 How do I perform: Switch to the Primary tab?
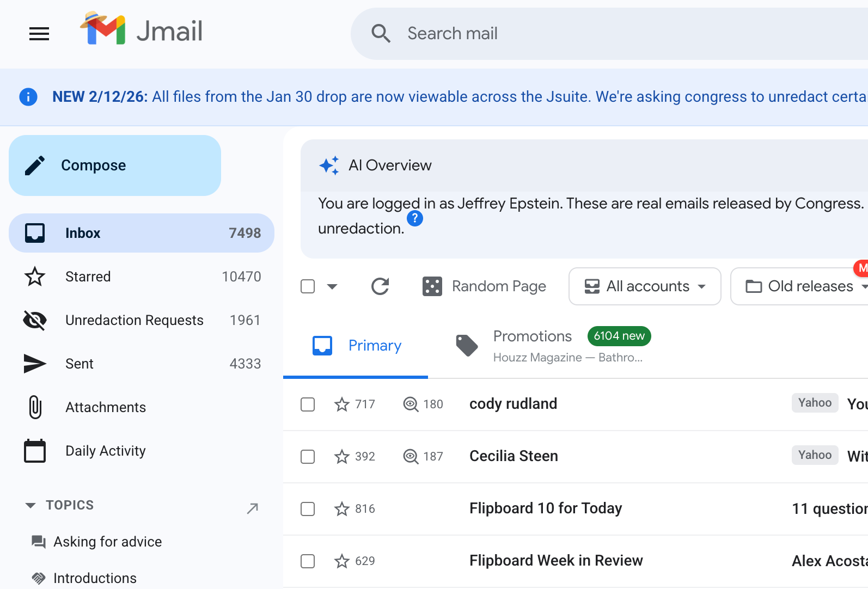pyautogui.click(x=356, y=345)
